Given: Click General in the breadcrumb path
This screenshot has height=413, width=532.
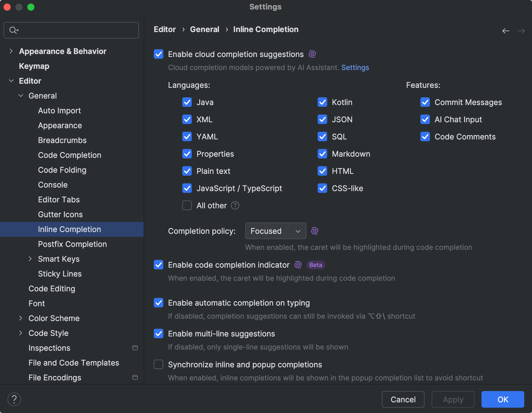Looking at the screenshot, I should (x=205, y=29).
